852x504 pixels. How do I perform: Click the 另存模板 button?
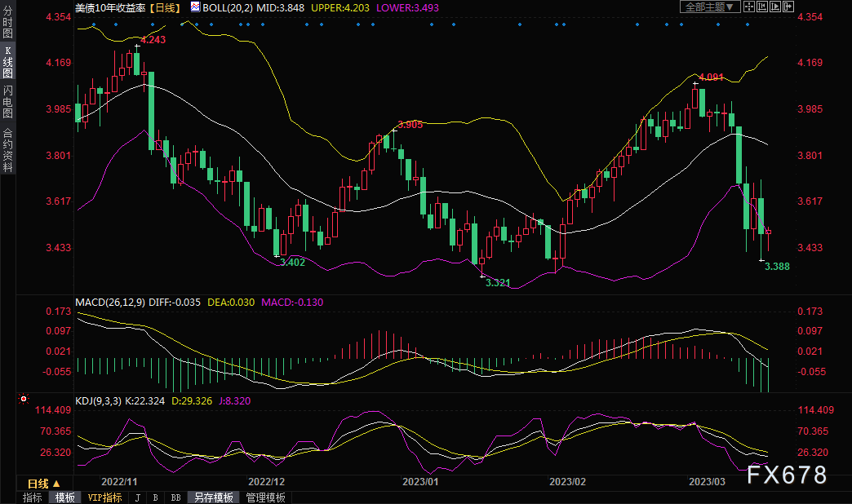(214, 497)
